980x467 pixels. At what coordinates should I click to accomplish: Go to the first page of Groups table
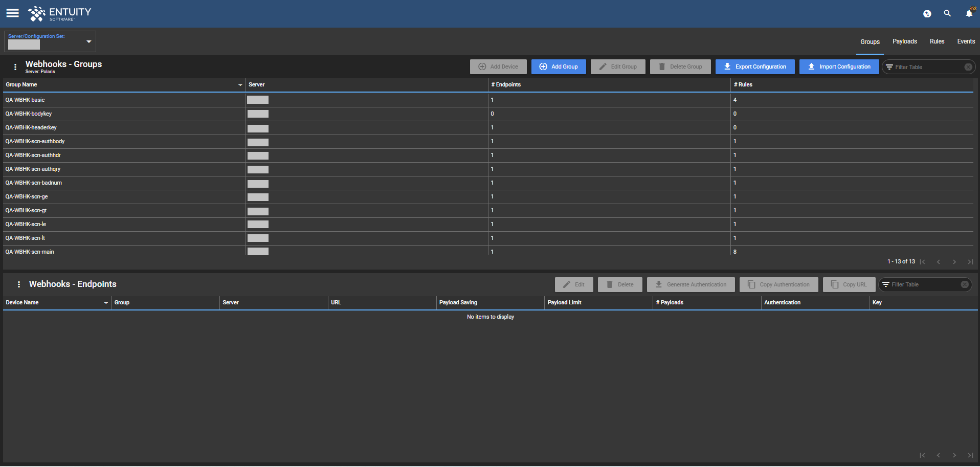pyautogui.click(x=922, y=262)
